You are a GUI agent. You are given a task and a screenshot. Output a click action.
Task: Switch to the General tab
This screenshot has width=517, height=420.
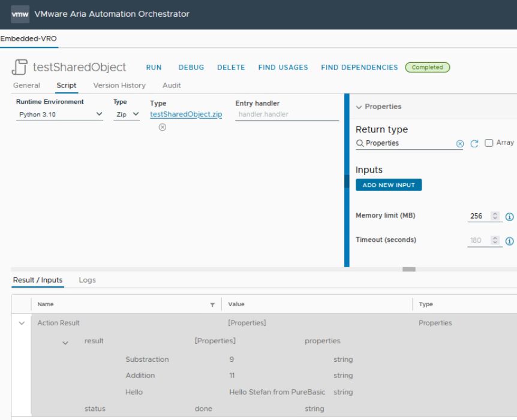tap(27, 85)
